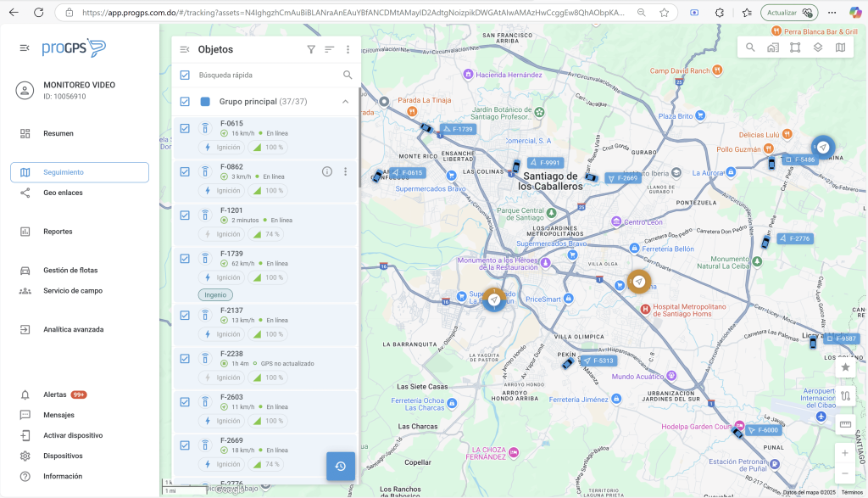The width and height of the screenshot is (868, 498).
Task: Uncheck the F-0615 object checkbox
Action: (x=185, y=128)
